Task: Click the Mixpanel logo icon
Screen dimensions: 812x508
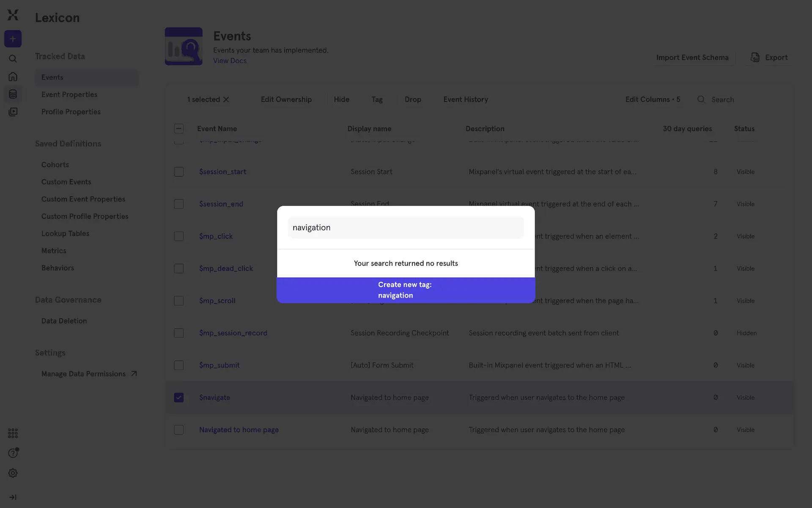Action: pyautogui.click(x=13, y=15)
